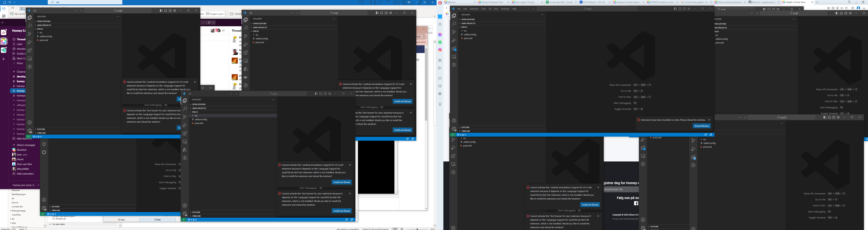
Task: Click the Facebook icon on the Homey page
Action: (x=636, y=203)
